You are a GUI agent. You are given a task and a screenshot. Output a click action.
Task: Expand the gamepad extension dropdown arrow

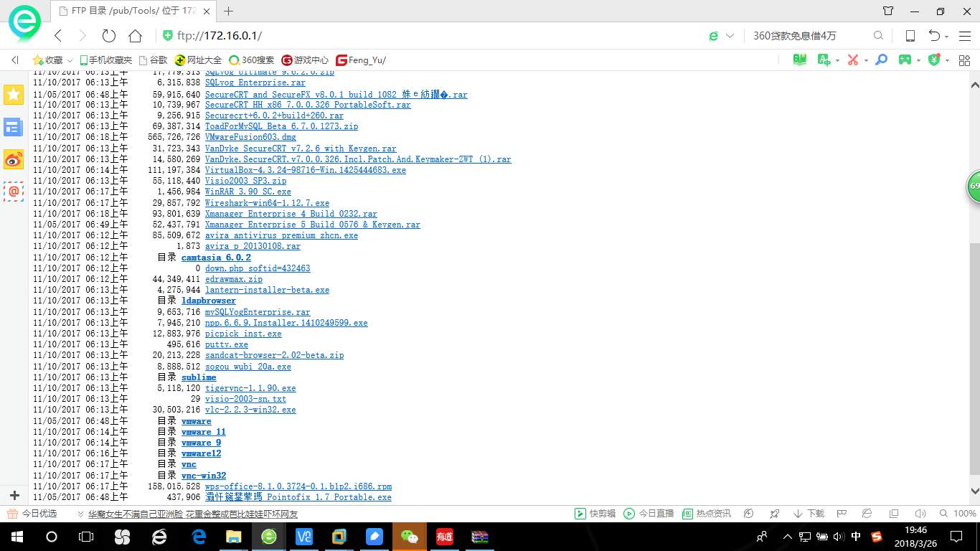point(919,61)
